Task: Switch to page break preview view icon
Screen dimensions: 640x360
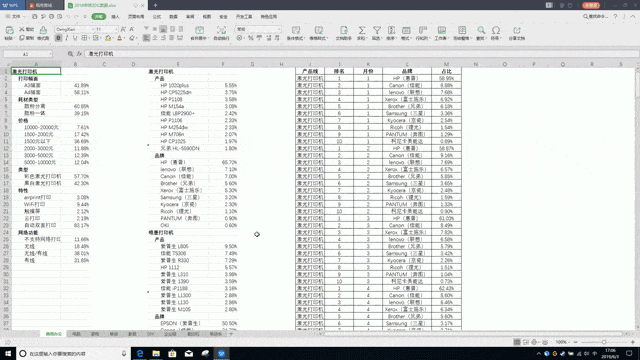Action: tap(526, 342)
